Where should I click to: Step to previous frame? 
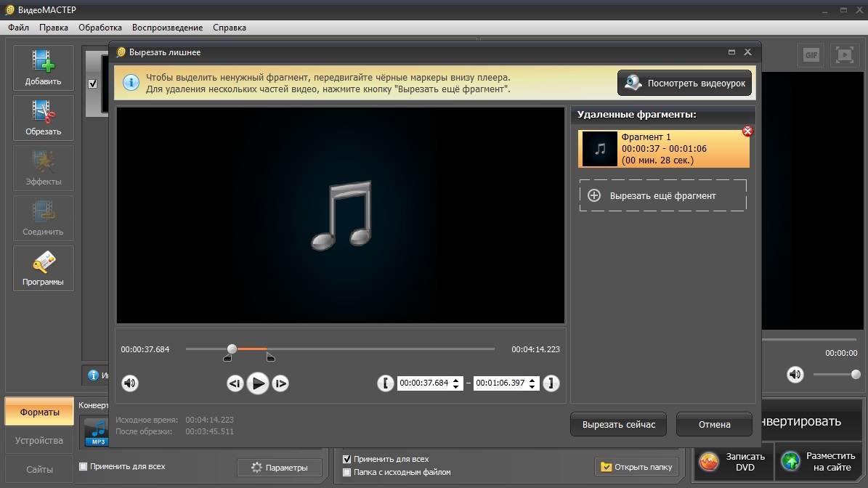tap(235, 383)
